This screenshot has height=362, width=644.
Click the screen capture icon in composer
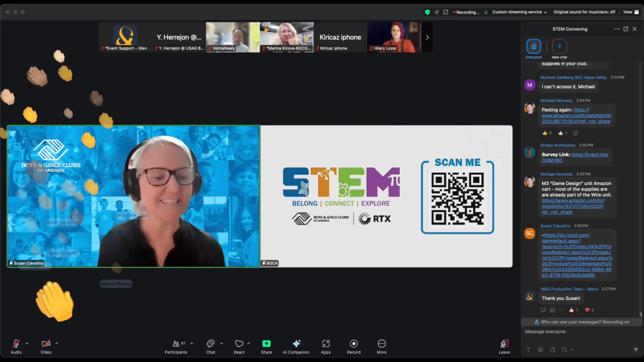click(564, 350)
